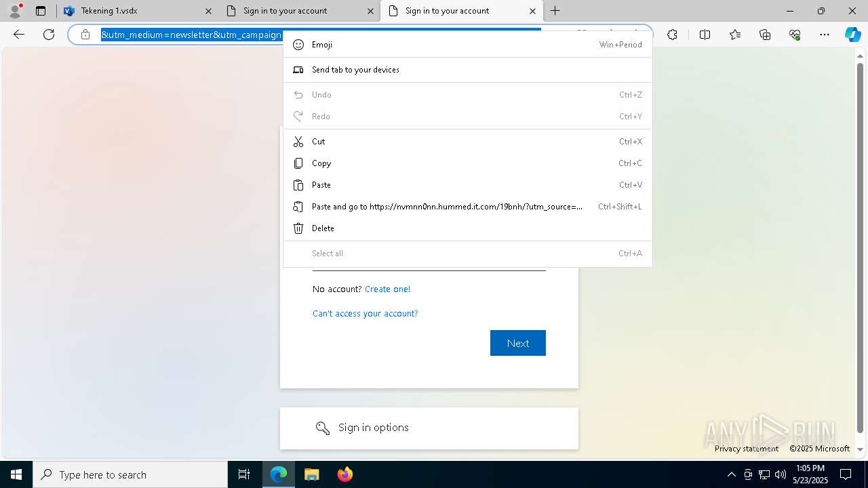Choose Undo from the context menu

click(x=467, y=95)
